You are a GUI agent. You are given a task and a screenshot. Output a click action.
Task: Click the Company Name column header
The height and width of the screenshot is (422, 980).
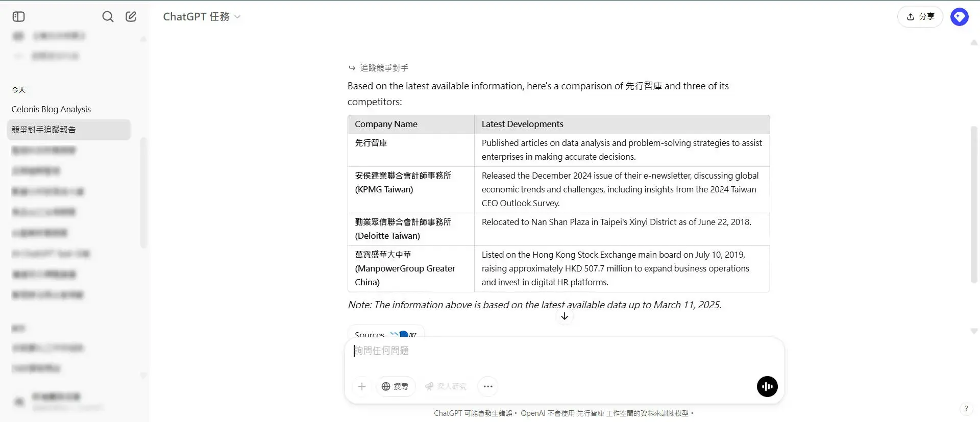point(411,124)
